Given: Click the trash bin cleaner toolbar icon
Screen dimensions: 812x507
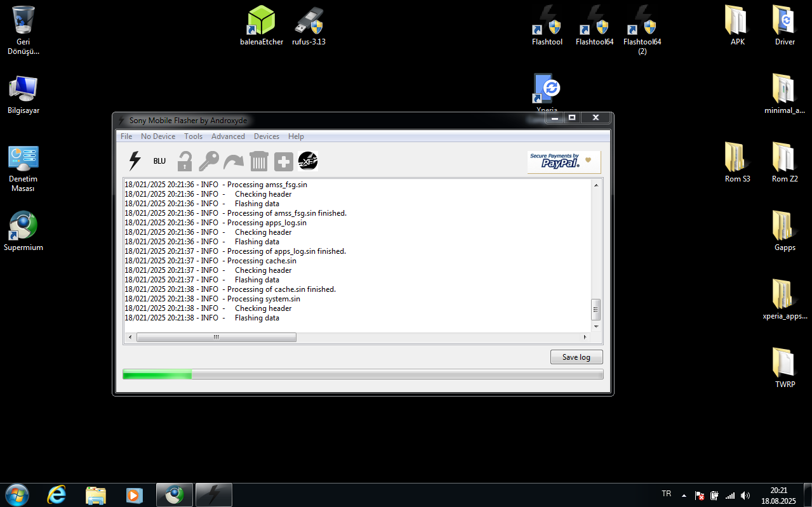Looking at the screenshot, I should (259, 161).
